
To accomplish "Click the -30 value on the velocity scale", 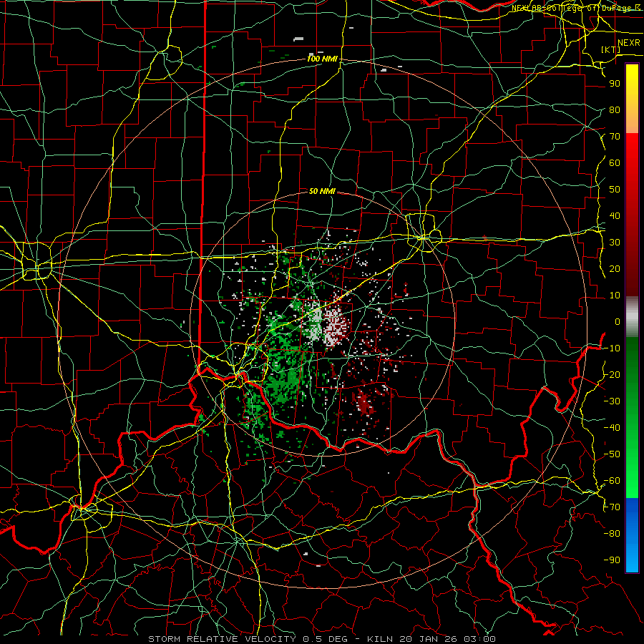I will [612, 401].
